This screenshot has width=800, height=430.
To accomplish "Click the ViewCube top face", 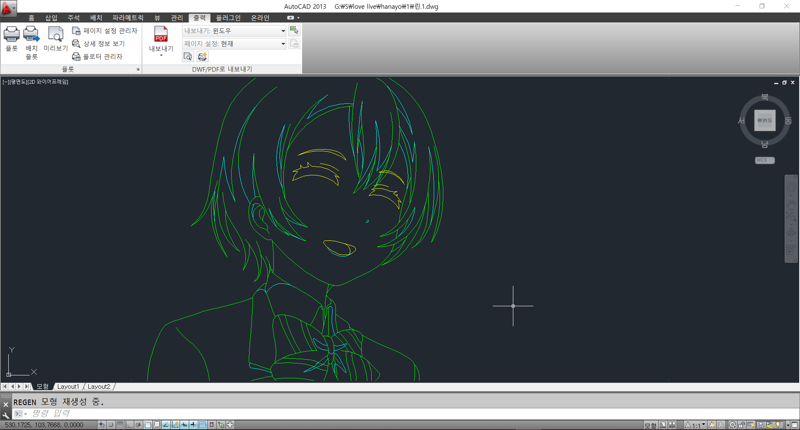I will [x=765, y=120].
